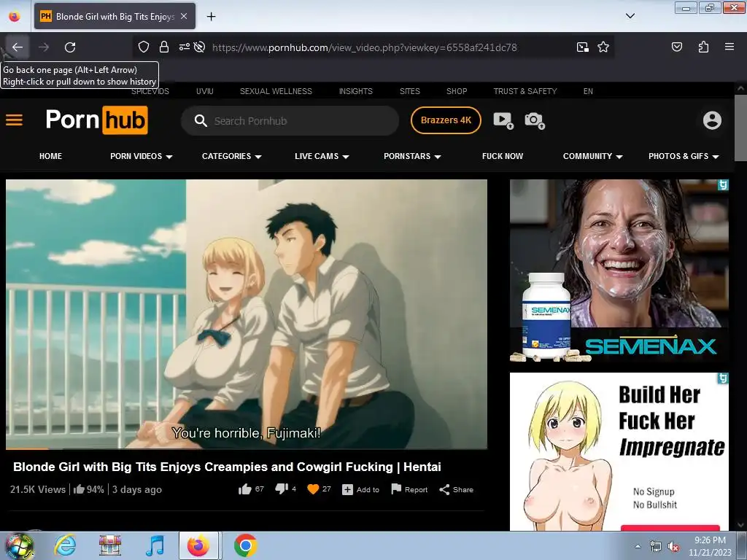
Task: Open the SEXUAL WELLNESS top link
Action: (276, 91)
